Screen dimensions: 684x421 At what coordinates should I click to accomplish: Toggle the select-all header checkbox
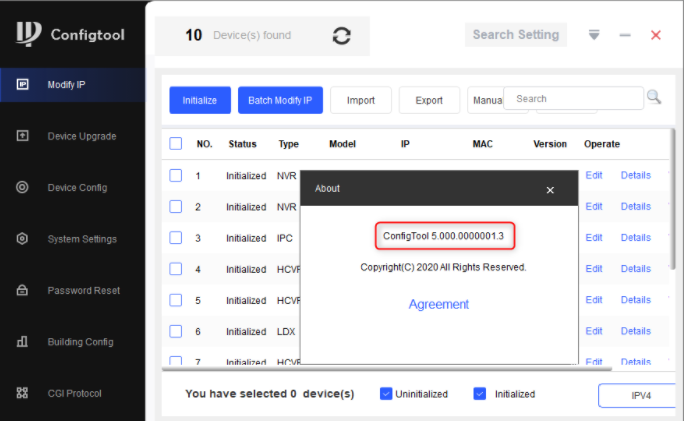[x=176, y=144]
